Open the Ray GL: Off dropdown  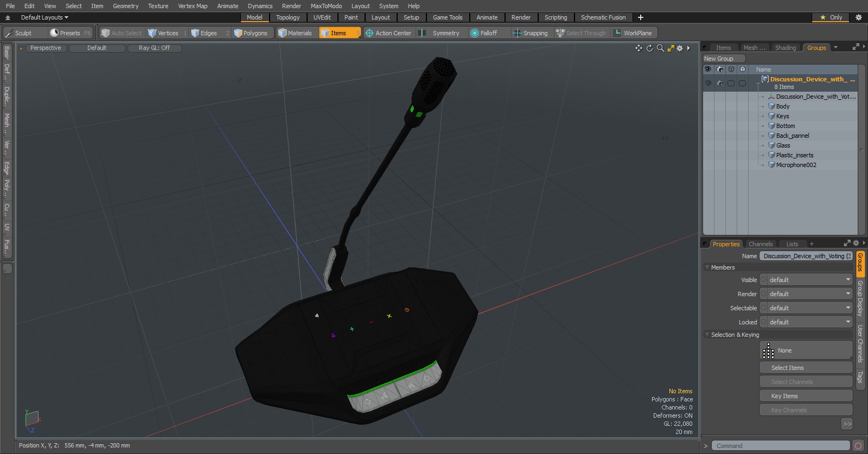point(154,48)
